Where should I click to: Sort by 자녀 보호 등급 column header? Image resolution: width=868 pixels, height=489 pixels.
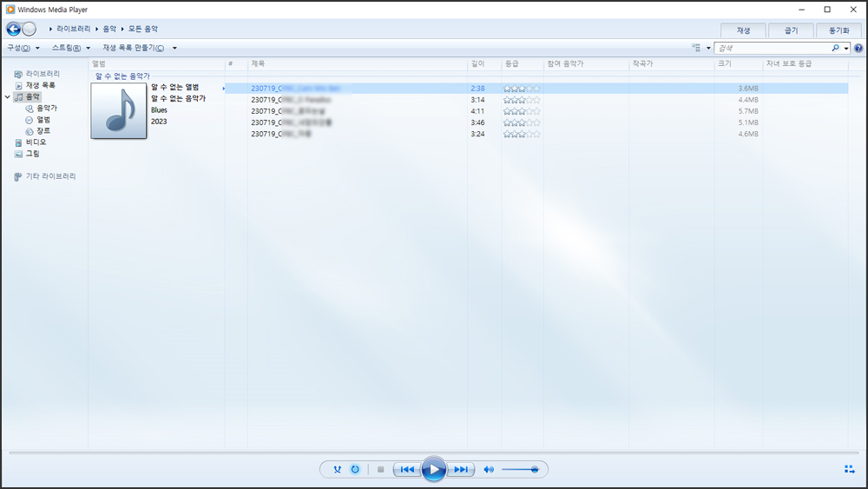pos(806,64)
